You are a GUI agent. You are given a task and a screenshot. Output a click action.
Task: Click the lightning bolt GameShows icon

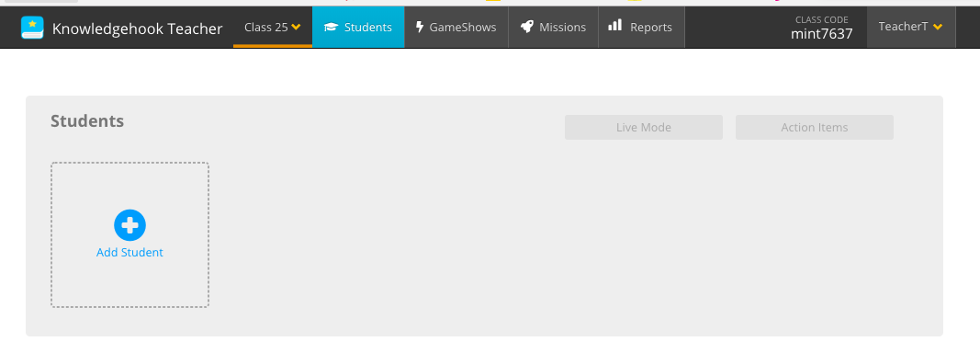(x=420, y=27)
